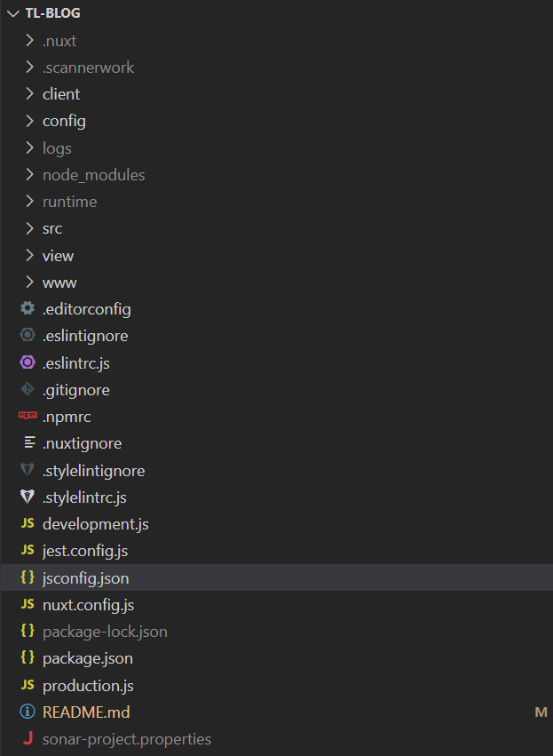Image resolution: width=553 pixels, height=756 pixels.
Task: Open the production.js file
Action: coord(88,685)
